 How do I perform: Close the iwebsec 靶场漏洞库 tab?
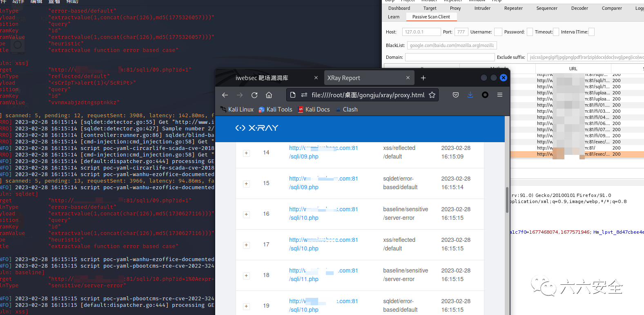point(316,78)
